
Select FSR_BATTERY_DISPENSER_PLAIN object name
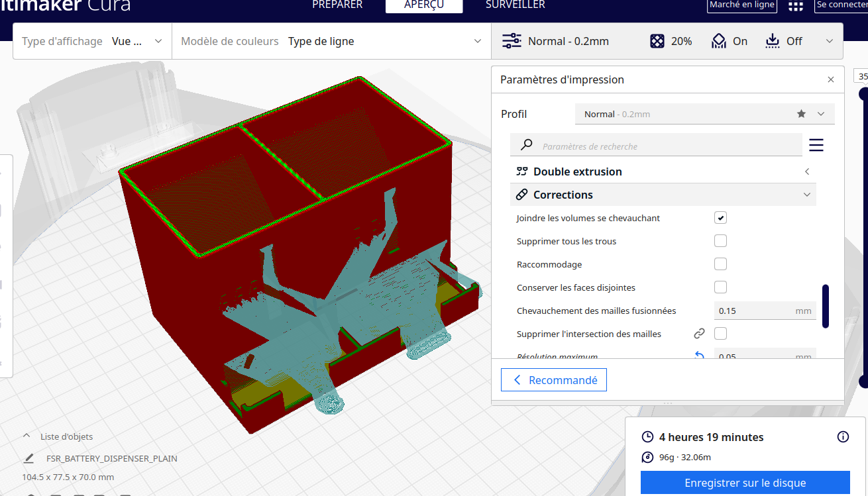pyautogui.click(x=112, y=458)
